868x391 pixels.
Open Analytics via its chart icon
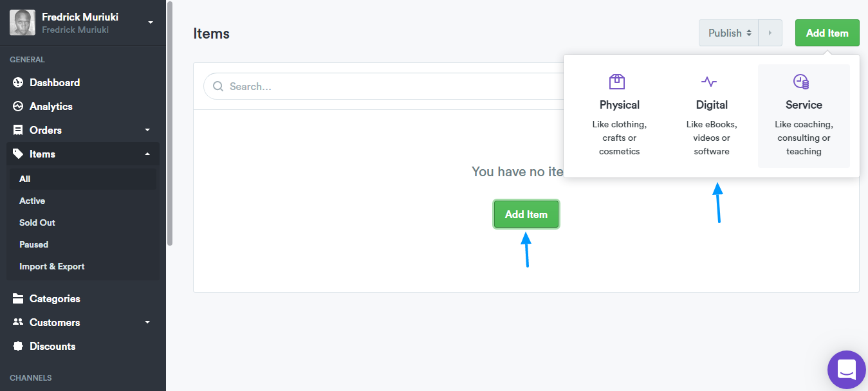pyautogui.click(x=18, y=106)
